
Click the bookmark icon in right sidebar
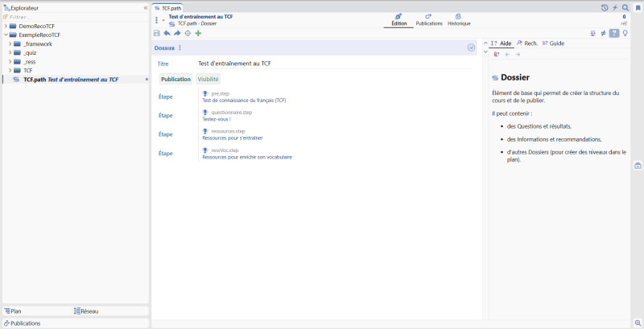coord(638,8)
